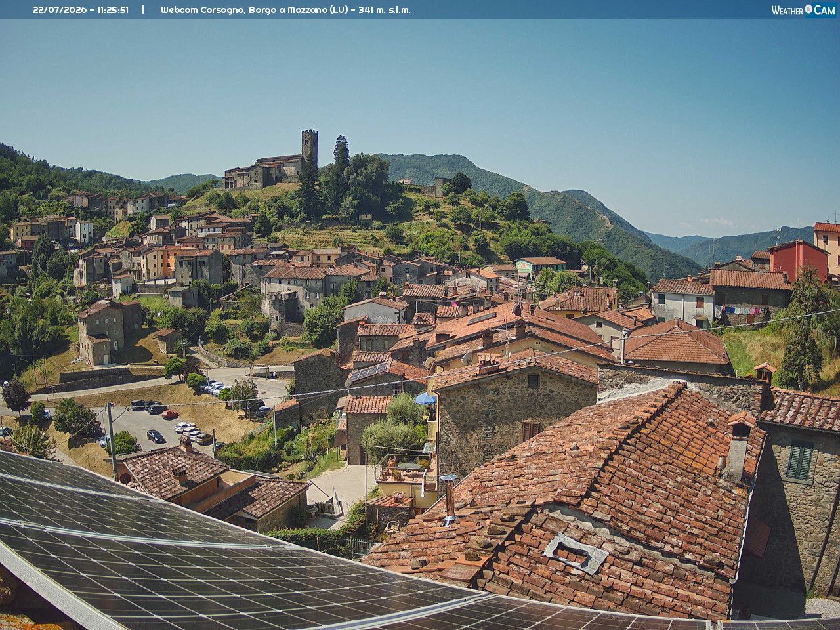Screen dimensions: 840x630
Task: Click the red-painted house on the right
Action: tap(799, 259)
